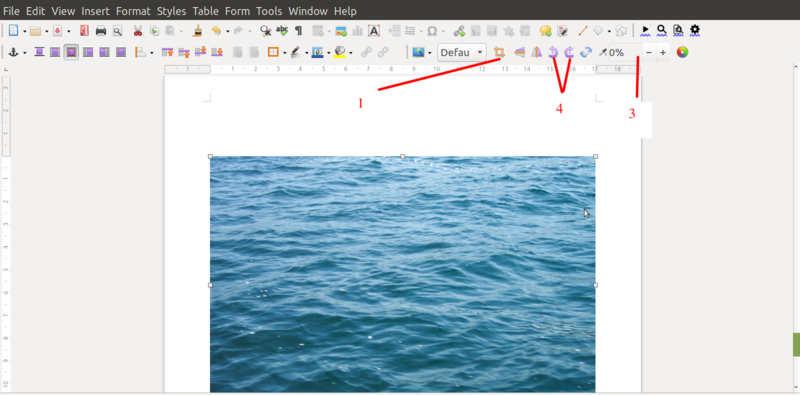Undo the last action

[216, 31]
